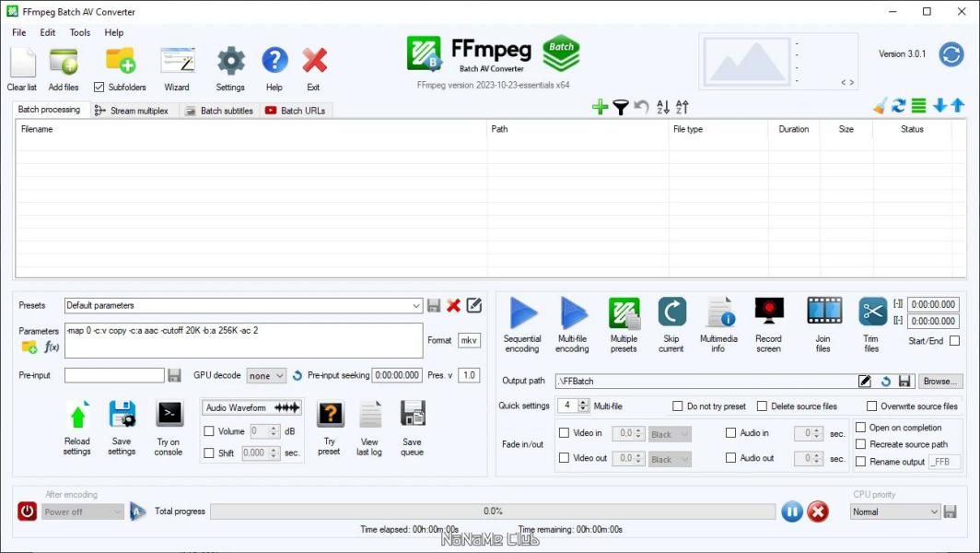980x553 pixels.
Task: Open the Add files tool
Action: point(64,62)
